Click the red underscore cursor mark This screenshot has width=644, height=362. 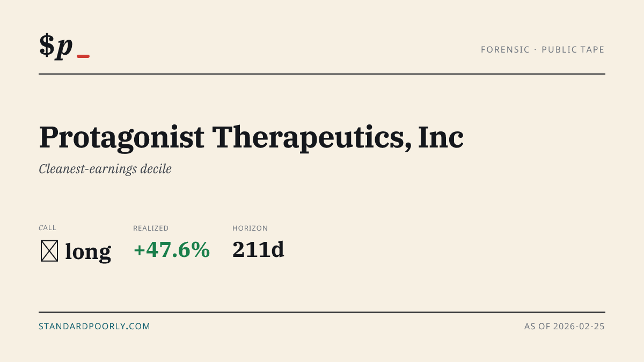pyautogui.click(x=83, y=56)
